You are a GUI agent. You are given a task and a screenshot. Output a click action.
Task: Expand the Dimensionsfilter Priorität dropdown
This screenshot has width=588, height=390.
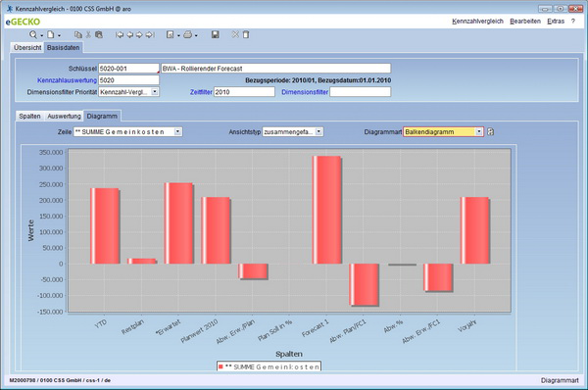tap(155, 92)
